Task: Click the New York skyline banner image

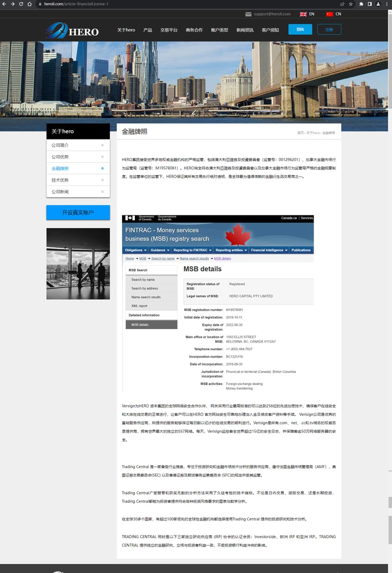Action: click(x=194, y=86)
